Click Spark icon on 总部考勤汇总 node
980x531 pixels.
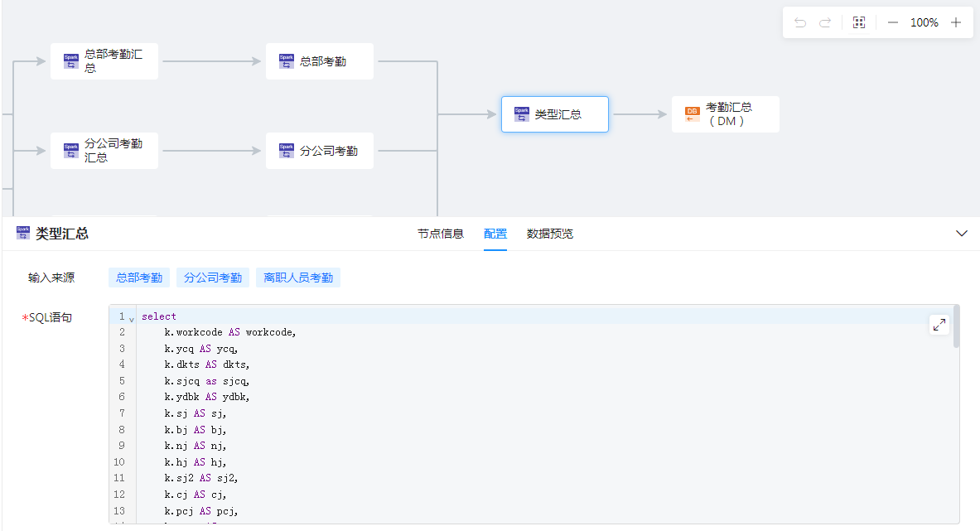tap(71, 61)
